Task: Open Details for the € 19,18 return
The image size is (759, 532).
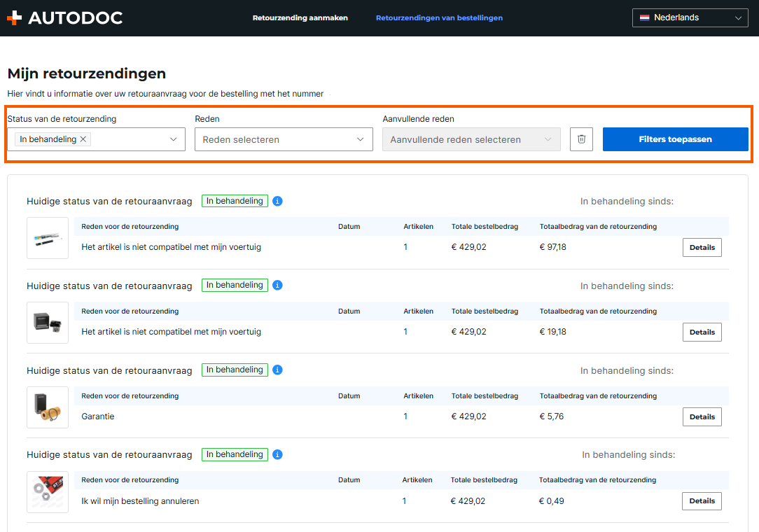Action: 702,332
